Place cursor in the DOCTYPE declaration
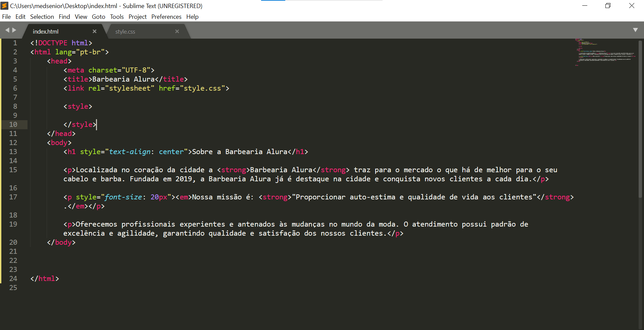Screen dimensions: 644x330 coord(61,43)
